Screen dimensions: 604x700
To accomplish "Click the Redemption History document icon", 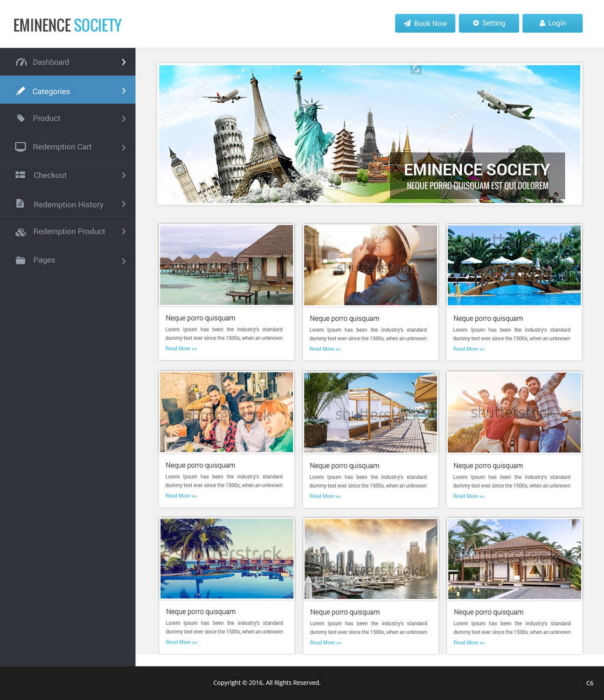I will 20,203.
